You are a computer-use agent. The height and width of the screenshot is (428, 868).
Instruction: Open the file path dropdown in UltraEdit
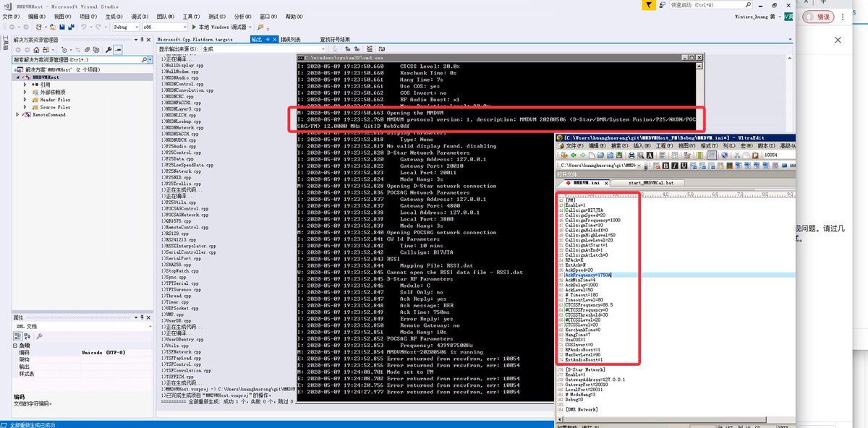pyautogui.click(x=639, y=166)
